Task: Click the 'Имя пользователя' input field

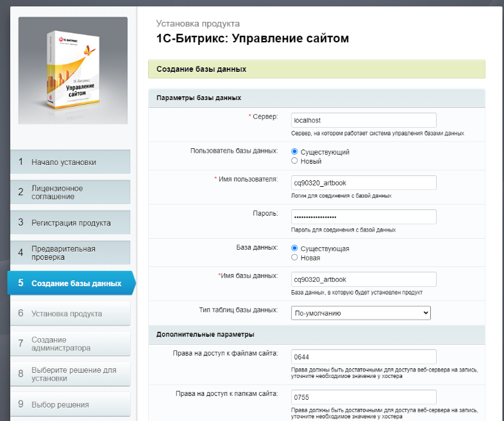Action: [x=364, y=183]
